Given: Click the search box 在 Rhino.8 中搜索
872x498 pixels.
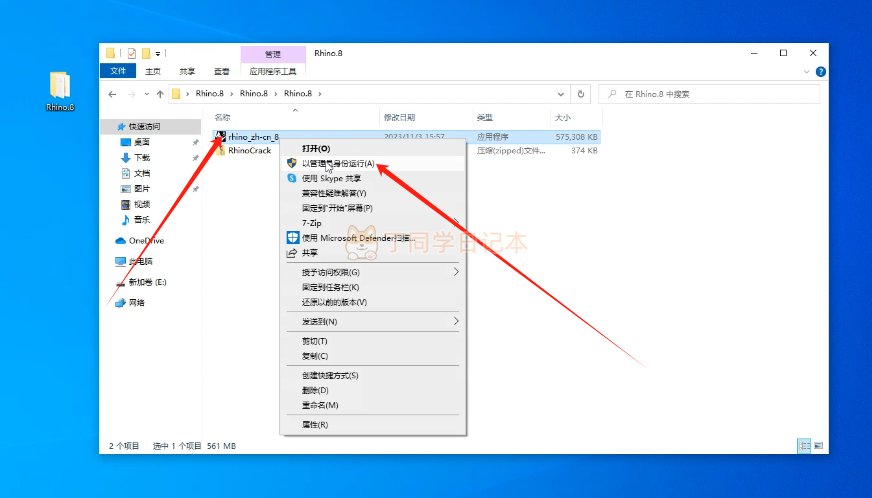Looking at the screenshot, I should click(x=709, y=94).
